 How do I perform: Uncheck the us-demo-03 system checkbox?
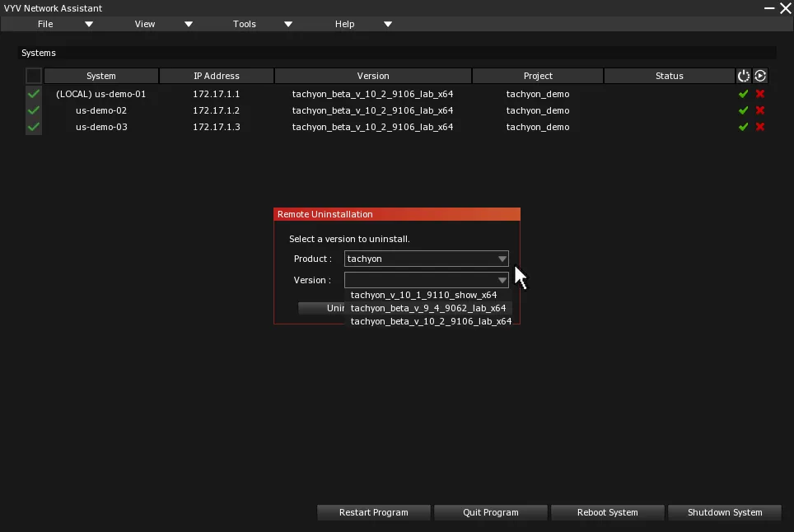click(x=34, y=127)
